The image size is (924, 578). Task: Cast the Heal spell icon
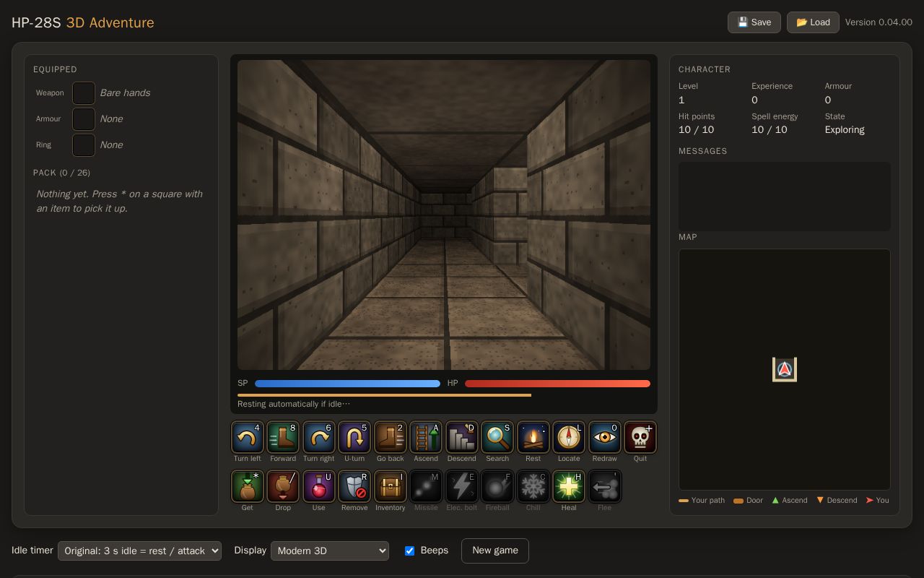point(569,486)
